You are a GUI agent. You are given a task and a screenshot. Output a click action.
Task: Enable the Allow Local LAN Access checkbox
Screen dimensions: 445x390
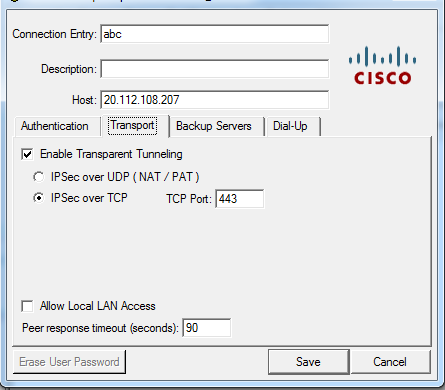[27, 306]
